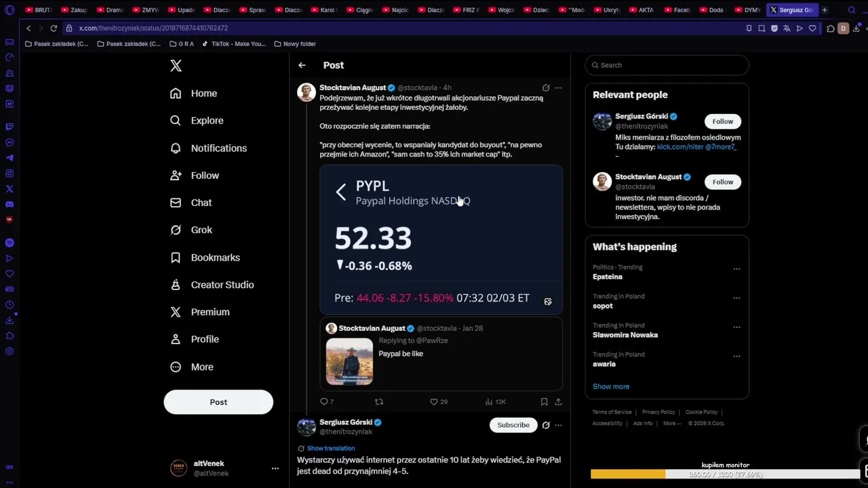The width and height of the screenshot is (868, 488).
Task: Click the white Post button
Action: pos(218,402)
